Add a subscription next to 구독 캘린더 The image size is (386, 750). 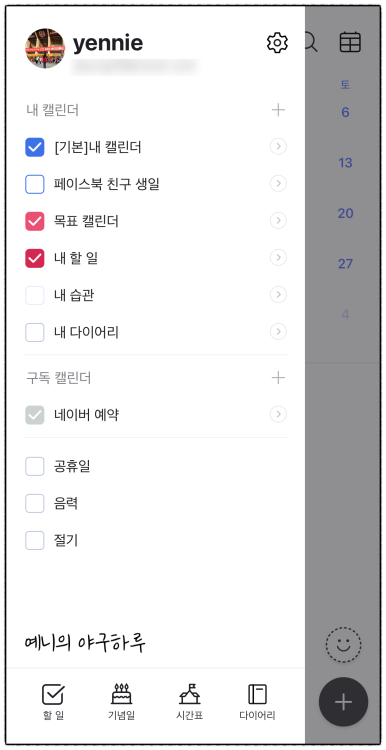(x=278, y=378)
